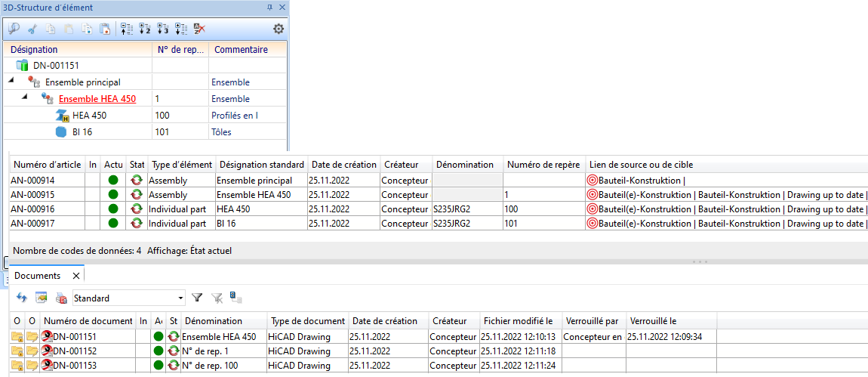Image resolution: width=868 pixels, height=377 pixels.
Task: Click the status sync icon for AN-000914
Action: (x=136, y=180)
